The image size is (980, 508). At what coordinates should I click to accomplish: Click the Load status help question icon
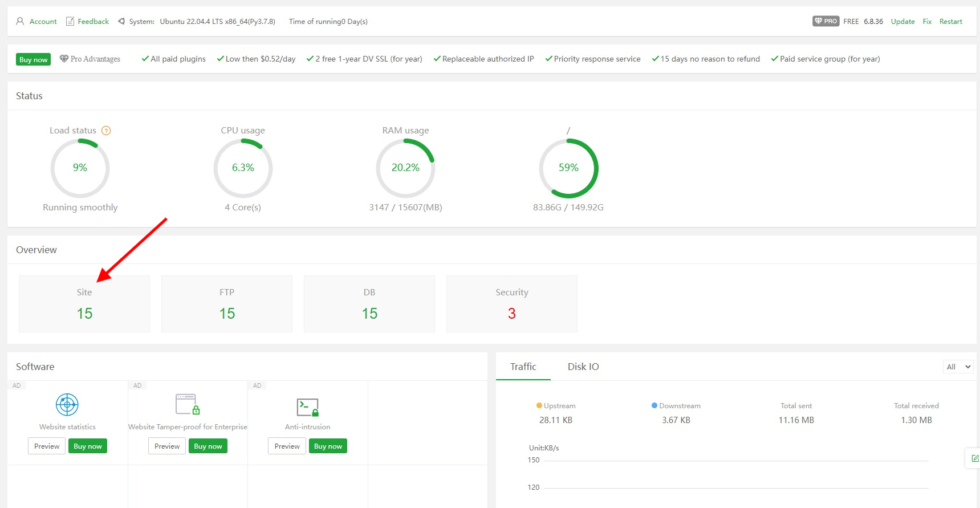(x=106, y=131)
